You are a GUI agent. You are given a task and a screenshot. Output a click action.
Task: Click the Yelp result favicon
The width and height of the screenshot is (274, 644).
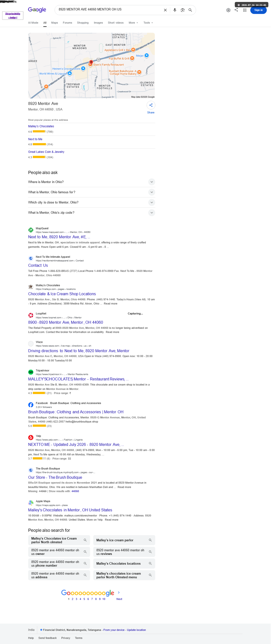coord(31,438)
